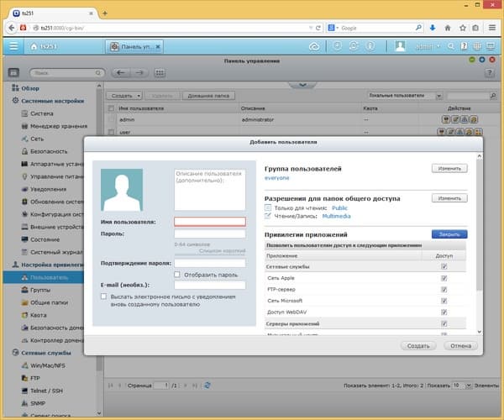
Task: Open the QTS search magnifier icon
Action: pos(451,46)
